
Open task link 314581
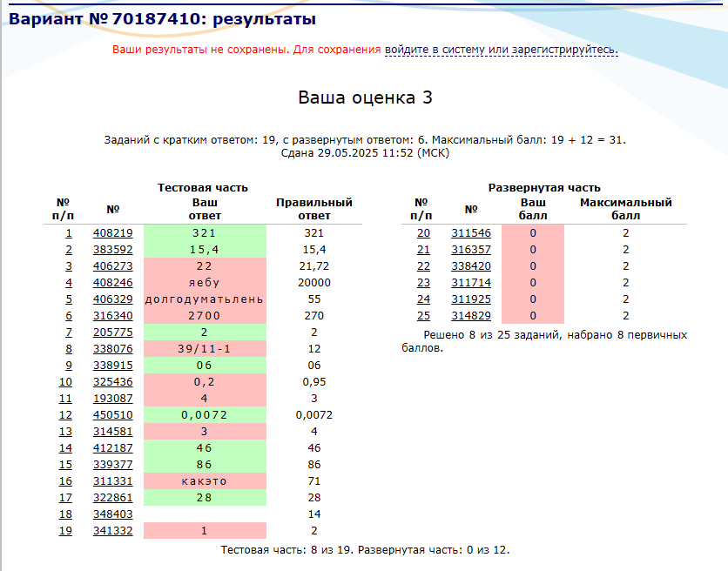(x=113, y=431)
